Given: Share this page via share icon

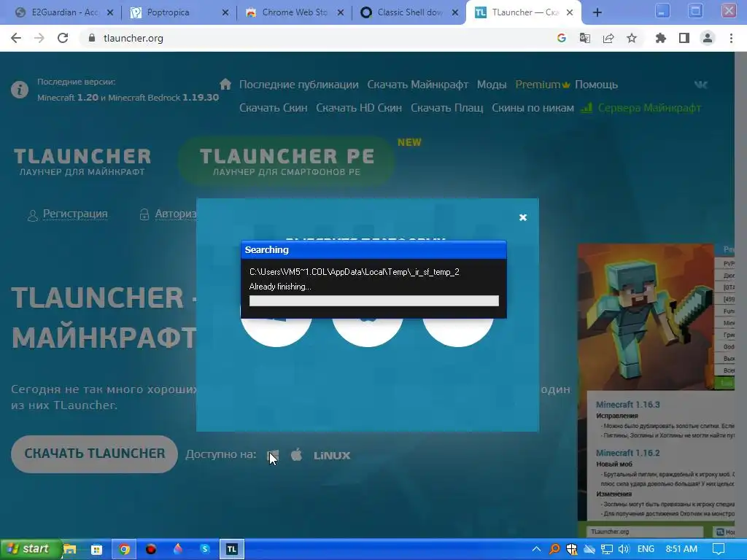Looking at the screenshot, I should click(x=608, y=38).
